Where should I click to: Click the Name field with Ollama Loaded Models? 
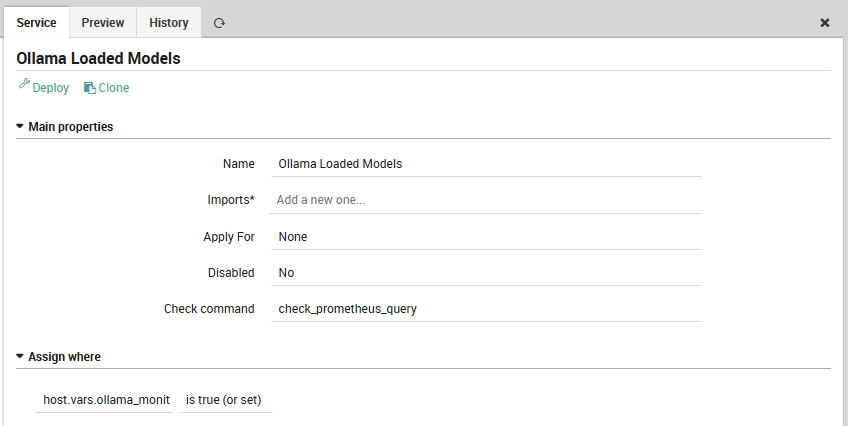tap(486, 164)
